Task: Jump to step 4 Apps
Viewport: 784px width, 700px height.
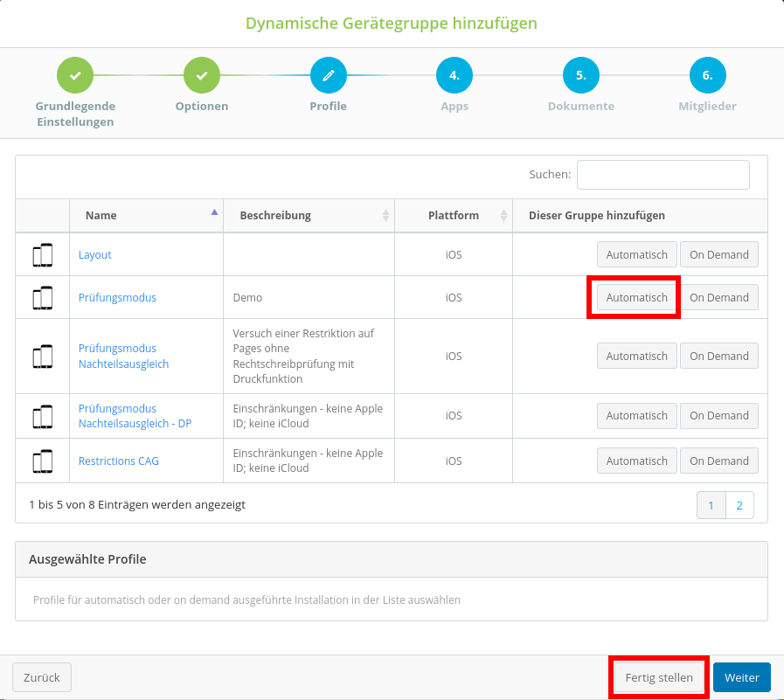Action: [x=454, y=76]
